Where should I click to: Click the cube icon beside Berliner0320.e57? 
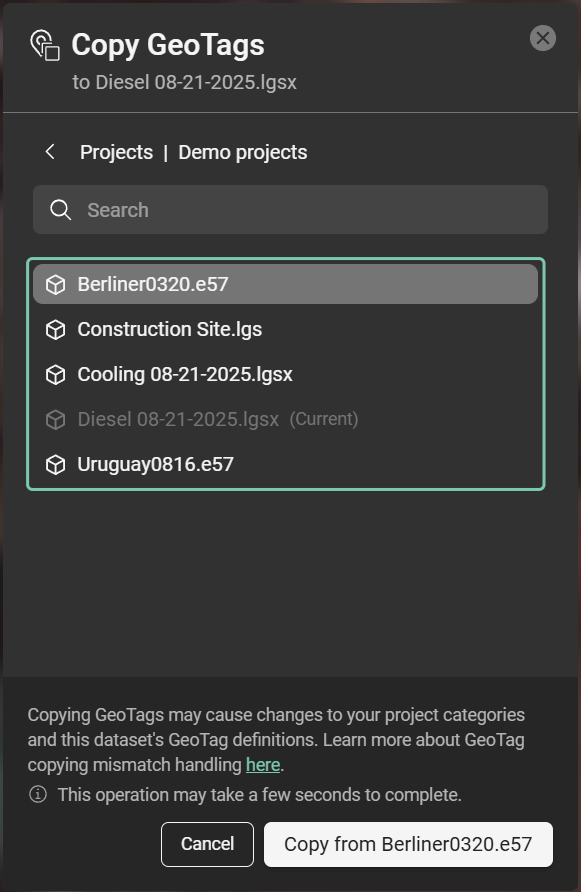click(x=55, y=284)
